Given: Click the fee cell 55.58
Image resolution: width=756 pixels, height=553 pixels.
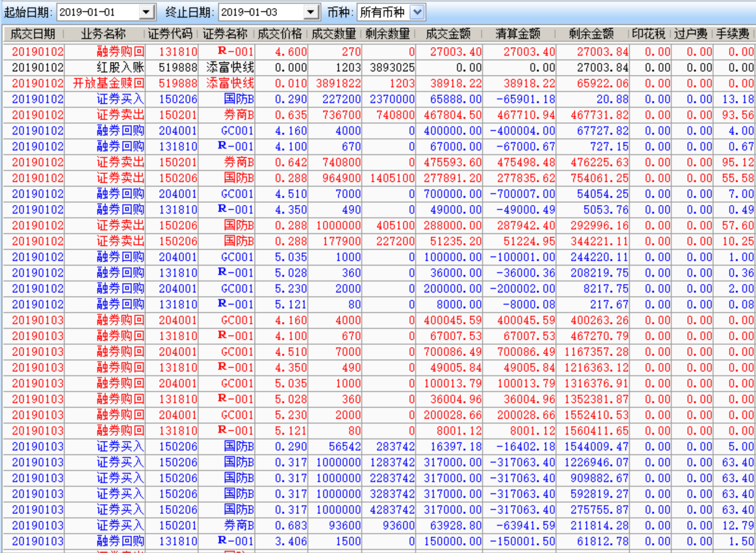Looking at the screenshot, I should (x=735, y=178).
